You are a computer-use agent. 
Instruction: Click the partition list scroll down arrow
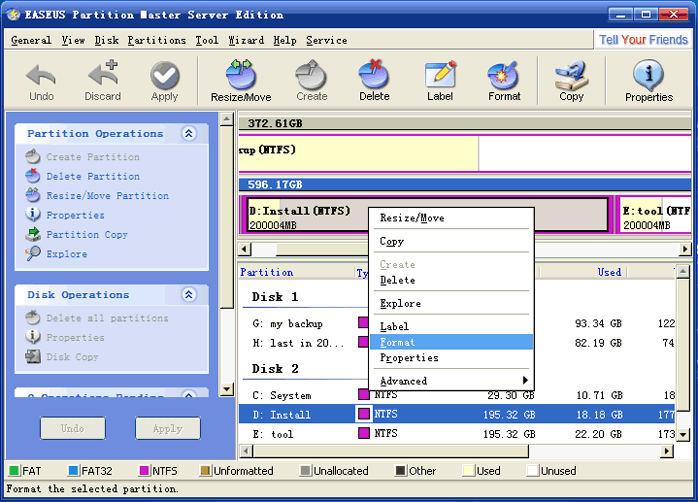point(683,434)
